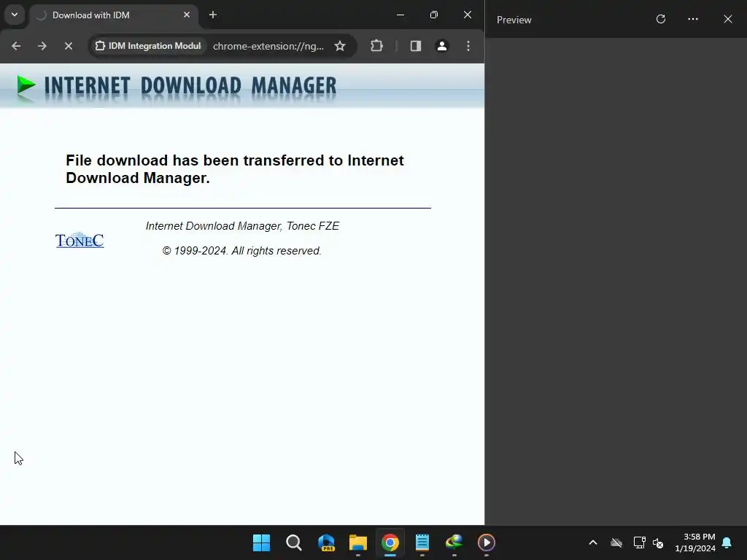
Task: Open the Windows Start menu
Action: click(262, 542)
